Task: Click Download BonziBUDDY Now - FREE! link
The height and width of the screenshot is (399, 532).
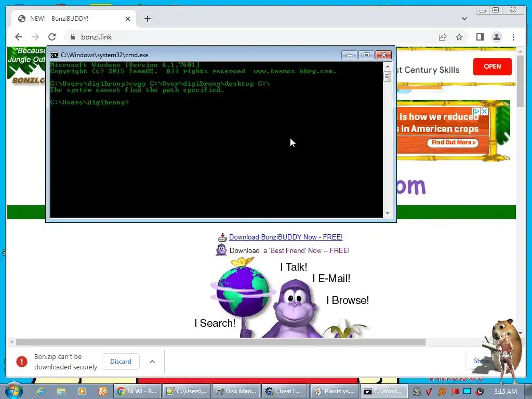Action: click(286, 237)
